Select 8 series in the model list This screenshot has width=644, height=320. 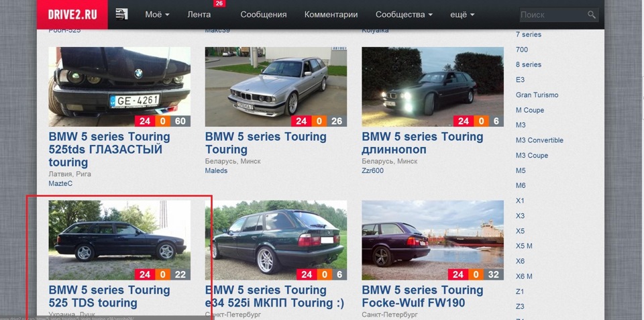click(x=529, y=64)
